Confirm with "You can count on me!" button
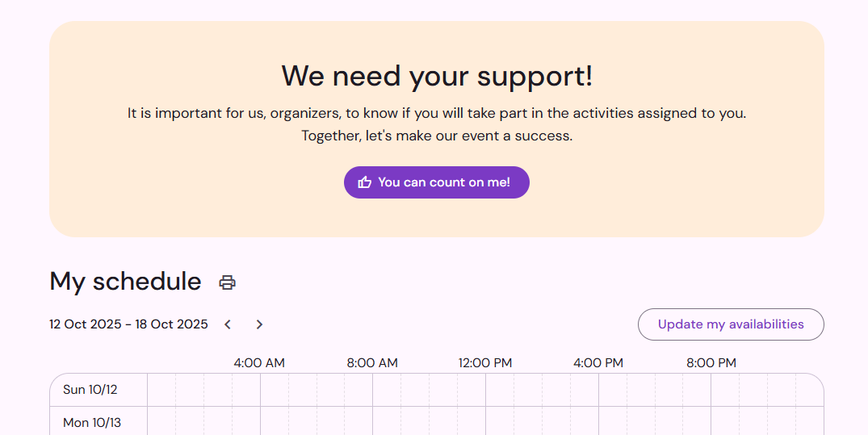The image size is (868, 435). tap(437, 182)
